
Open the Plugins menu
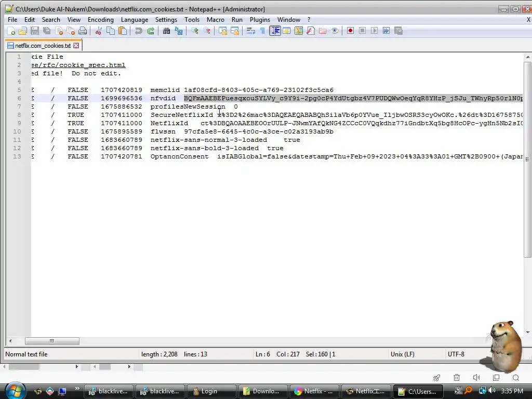coord(260,20)
